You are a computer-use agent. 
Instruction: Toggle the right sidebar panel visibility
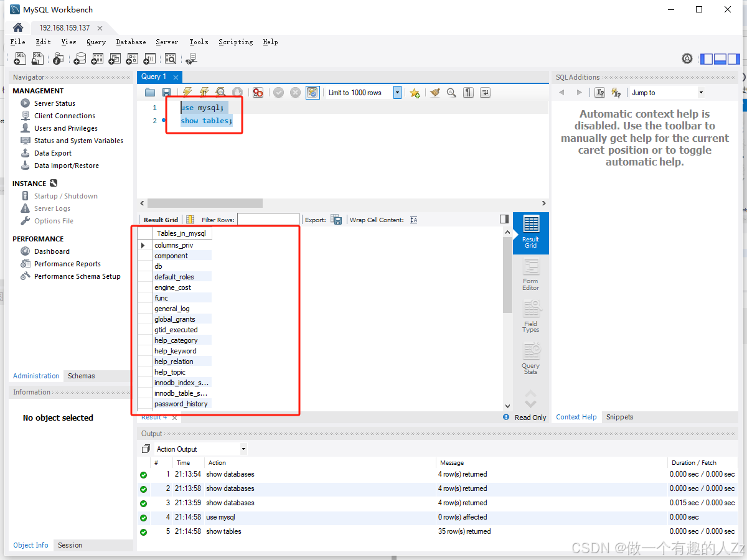(x=733, y=59)
